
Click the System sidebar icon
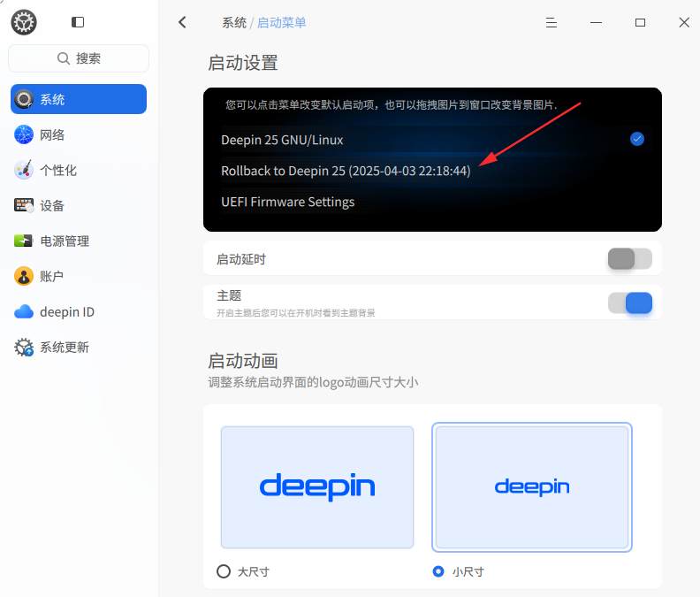(24, 99)
